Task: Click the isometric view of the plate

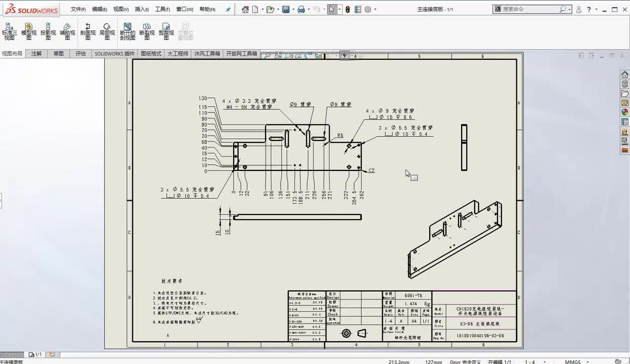Action: point(455,239)
